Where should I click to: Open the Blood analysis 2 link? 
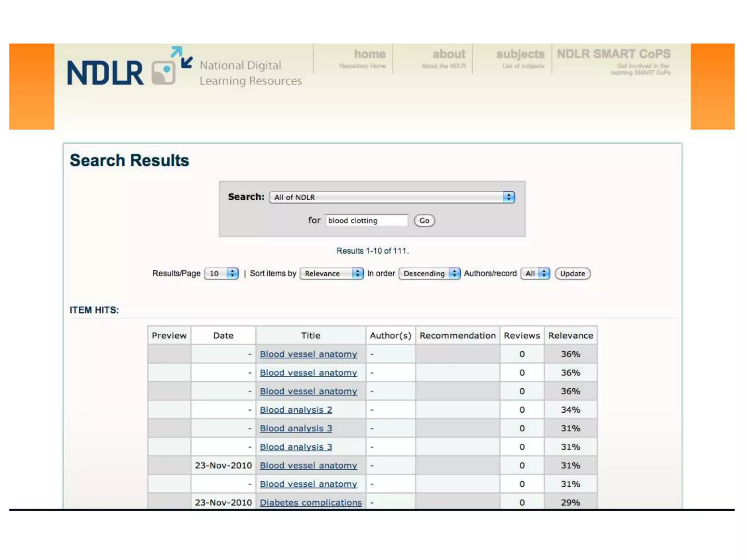click(296, 410)
